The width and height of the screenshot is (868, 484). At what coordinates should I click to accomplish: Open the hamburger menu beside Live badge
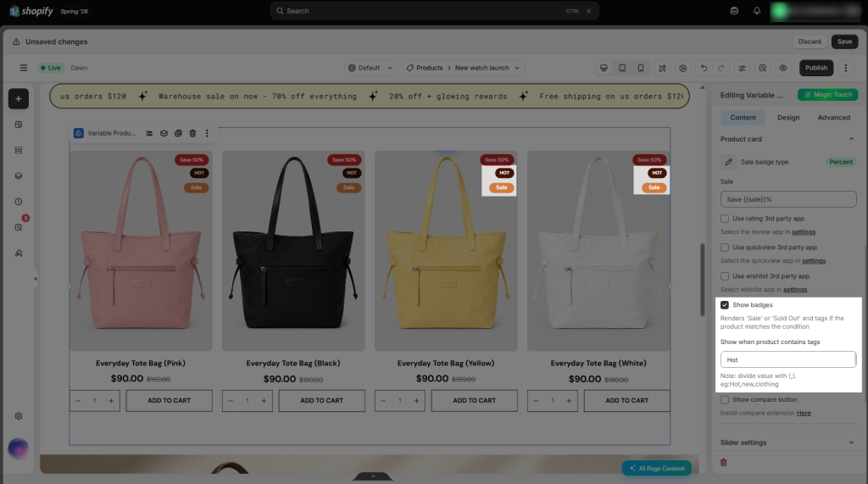coord(23,68)
